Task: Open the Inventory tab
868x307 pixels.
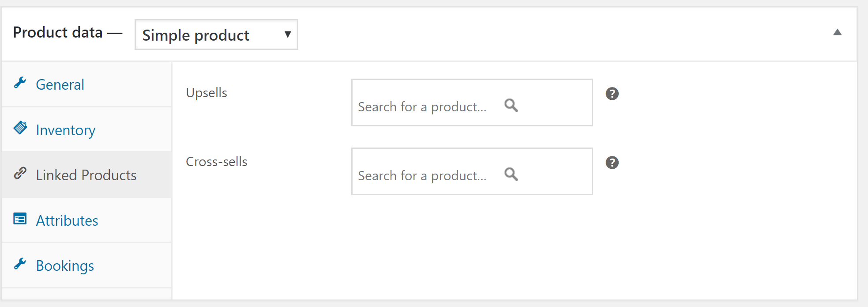Action: tap(65, 130)
